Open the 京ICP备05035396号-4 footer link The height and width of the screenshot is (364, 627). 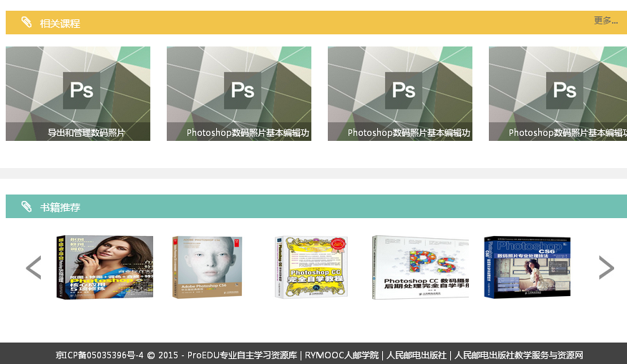point(99,355)
